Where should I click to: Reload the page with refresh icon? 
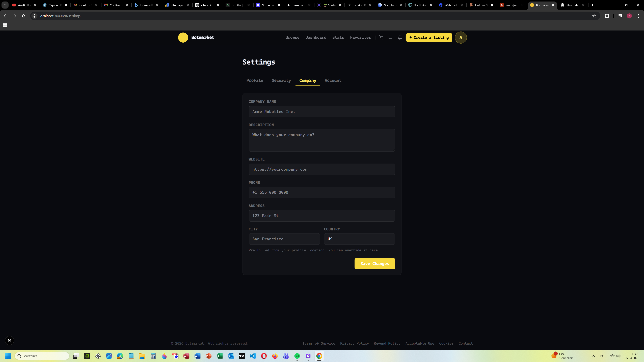tap(23, 16)
